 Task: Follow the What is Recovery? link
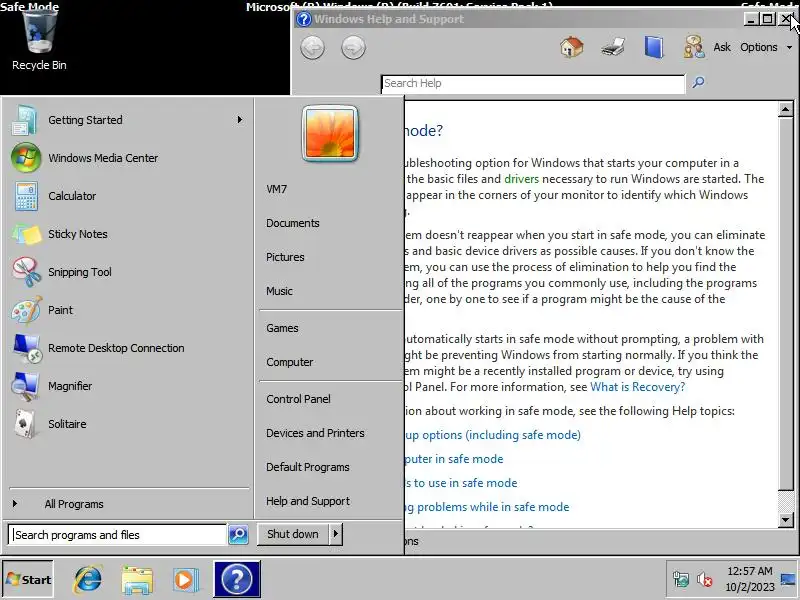click(x=638, y=387)
